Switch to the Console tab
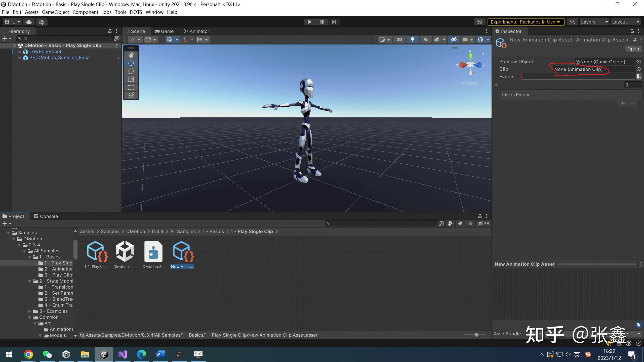 coord(46,216)
